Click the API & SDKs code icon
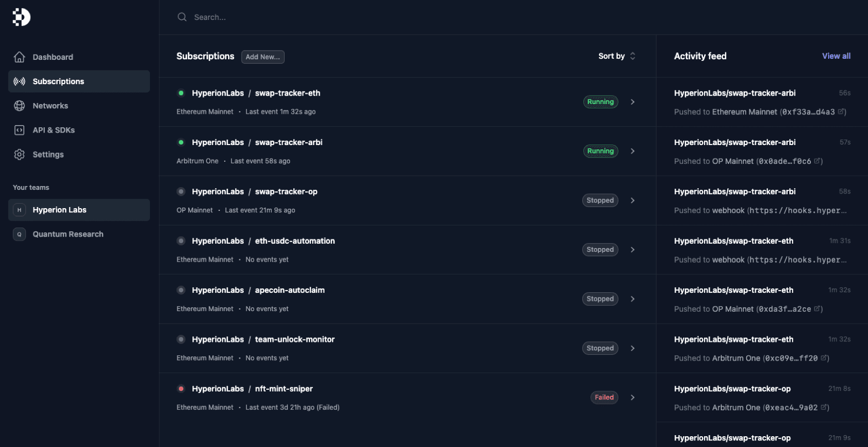 click(19, 130)
